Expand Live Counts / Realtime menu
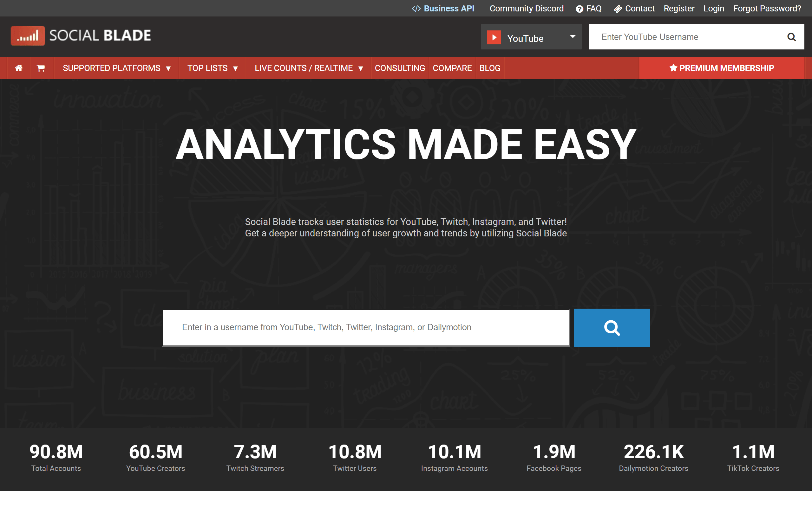 click(308, 68)
